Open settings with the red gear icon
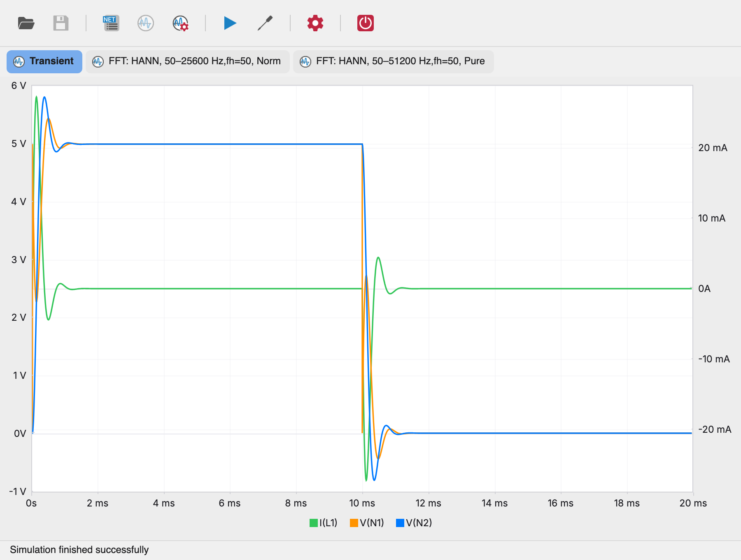 (x=315, y=23)
